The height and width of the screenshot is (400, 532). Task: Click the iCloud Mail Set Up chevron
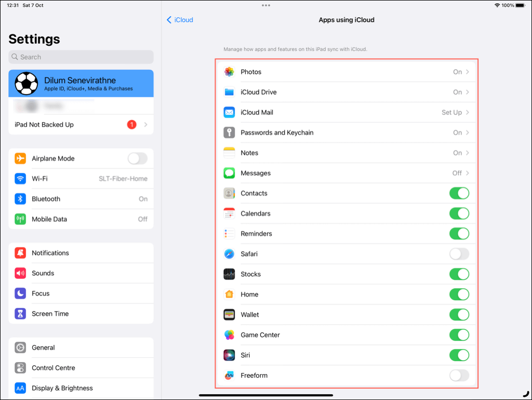click(468, 112)
